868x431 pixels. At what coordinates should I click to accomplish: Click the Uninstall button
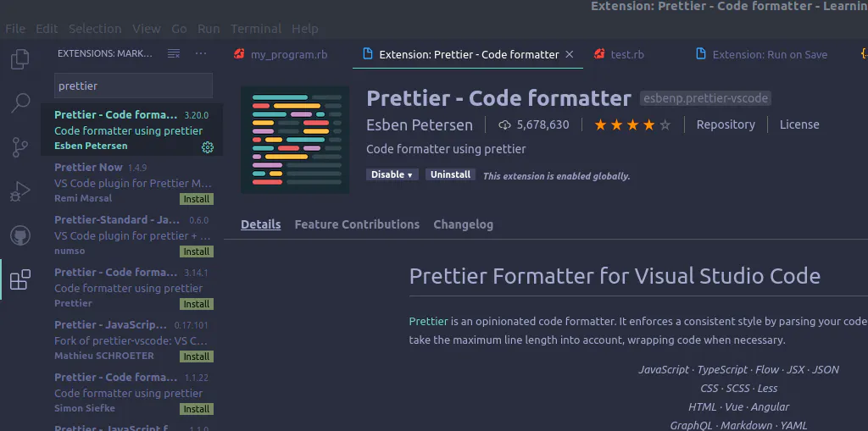coord(449,174)
